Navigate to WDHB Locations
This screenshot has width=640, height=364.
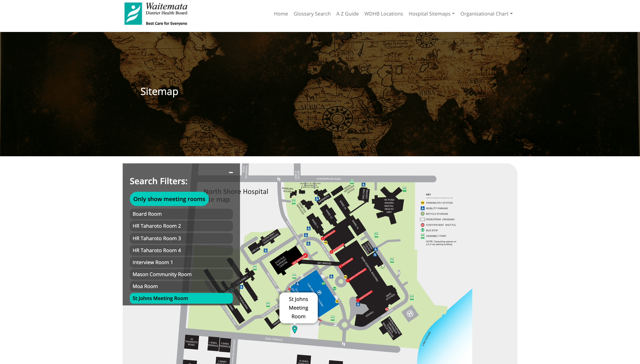[x=384, y=14]
